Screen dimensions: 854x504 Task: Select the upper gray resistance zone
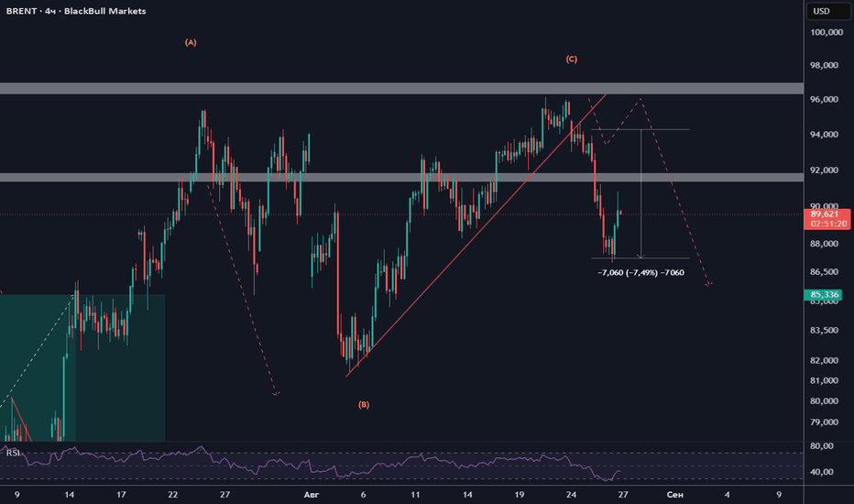(x=401, y=88)
